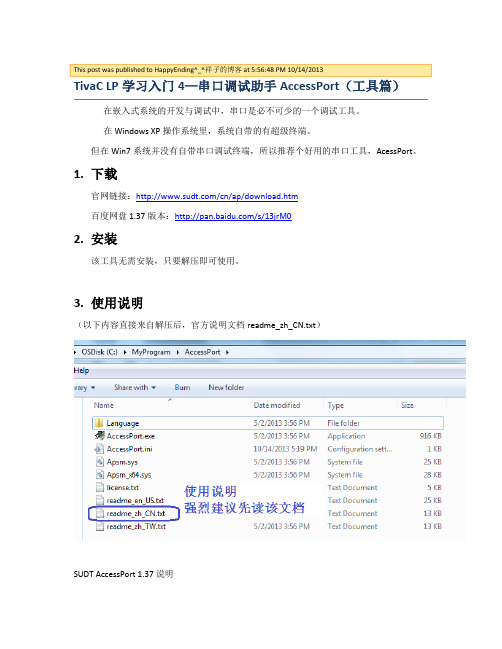
Task: Click the section heading 1. 下载
Action: pos(96,174)
